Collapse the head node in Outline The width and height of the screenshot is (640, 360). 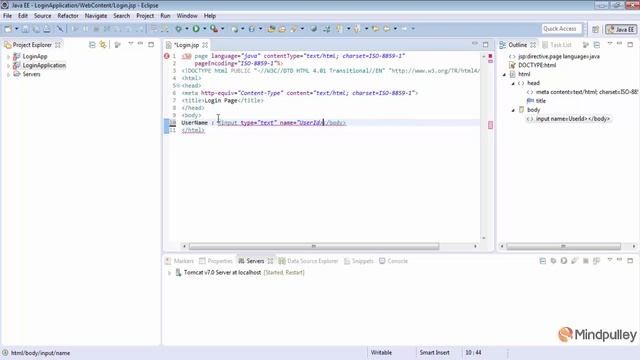tap(513, 83)
